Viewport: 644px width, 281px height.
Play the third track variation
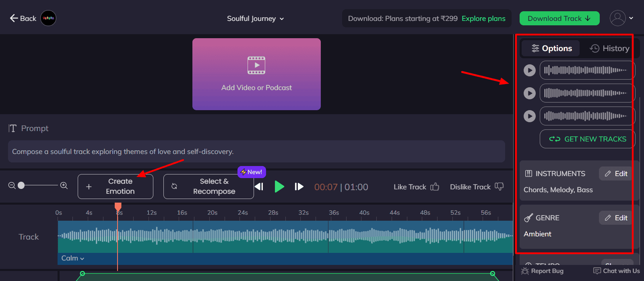coord(529,116)
